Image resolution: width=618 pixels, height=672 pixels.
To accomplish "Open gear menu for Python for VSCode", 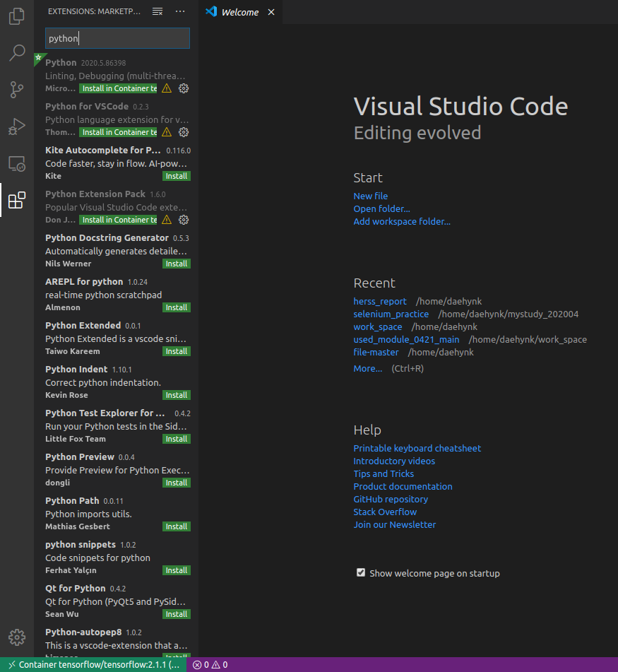I will 184,132.
